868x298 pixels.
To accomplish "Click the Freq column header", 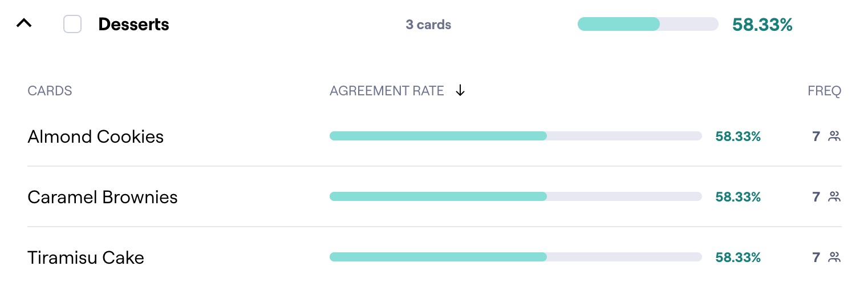I will coord(824,91).
